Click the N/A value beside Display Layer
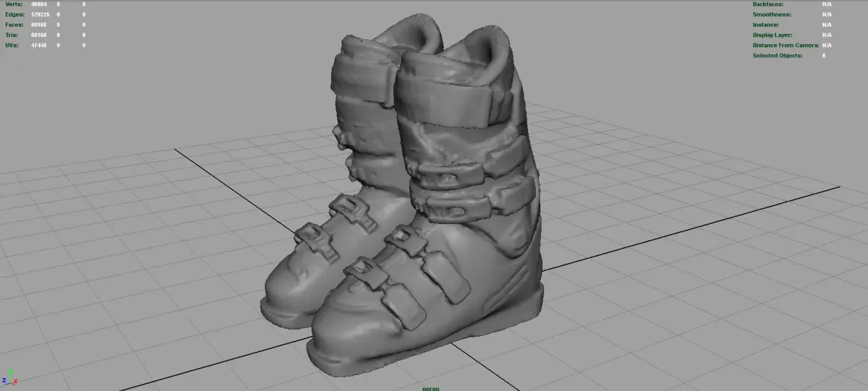This screenshot has height=391, width=868. coord(827,35)
